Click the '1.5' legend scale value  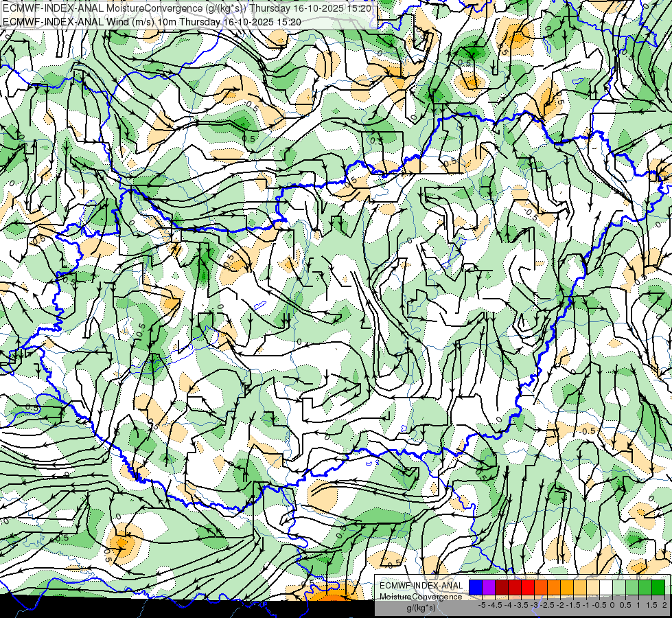tap(651, 605)
